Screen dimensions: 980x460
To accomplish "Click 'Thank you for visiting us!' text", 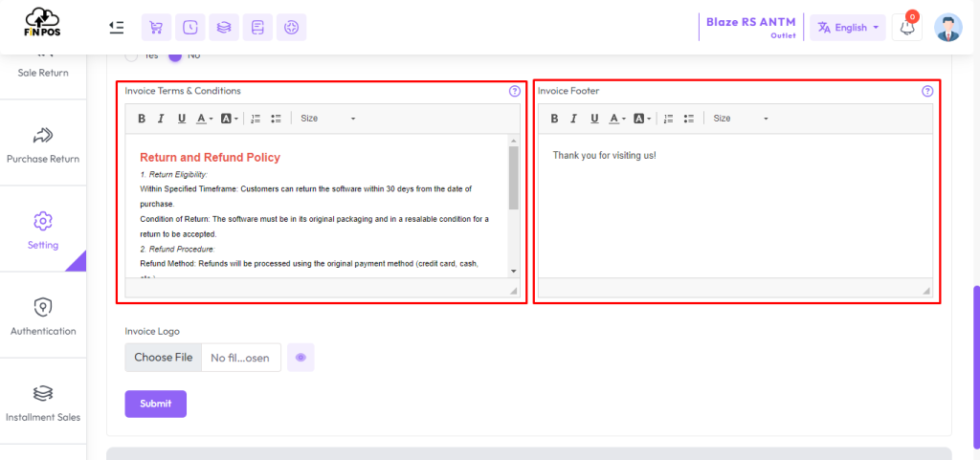I will 605,155.
